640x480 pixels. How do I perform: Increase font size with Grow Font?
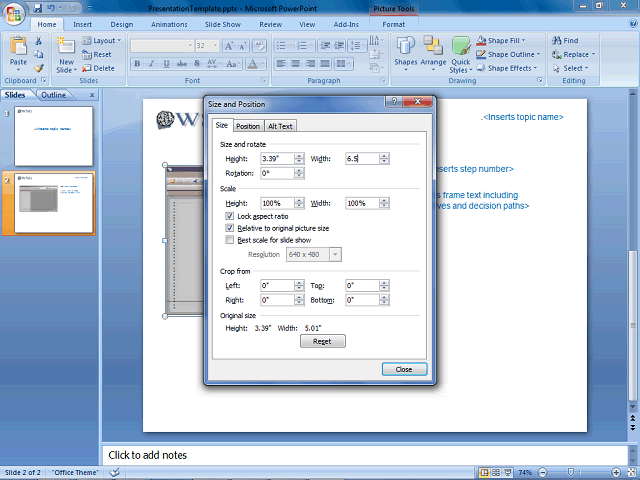(229, 46)
